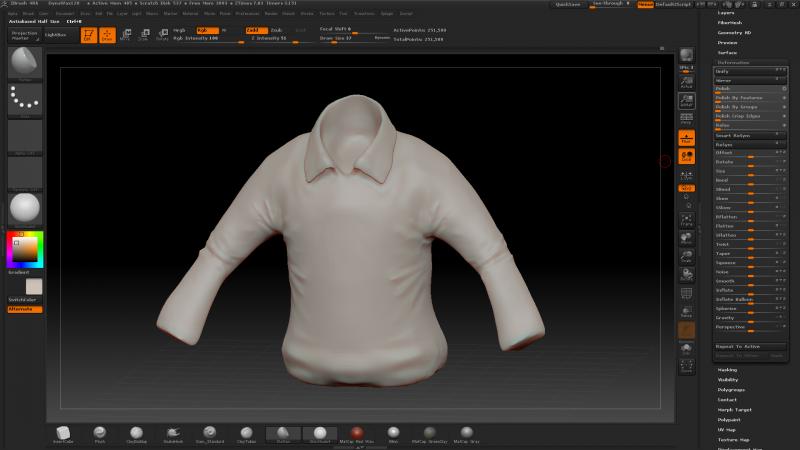Click the right shelf Rotate view icon
This screenshot has height=450, width=800.
[x=686, y=275]
